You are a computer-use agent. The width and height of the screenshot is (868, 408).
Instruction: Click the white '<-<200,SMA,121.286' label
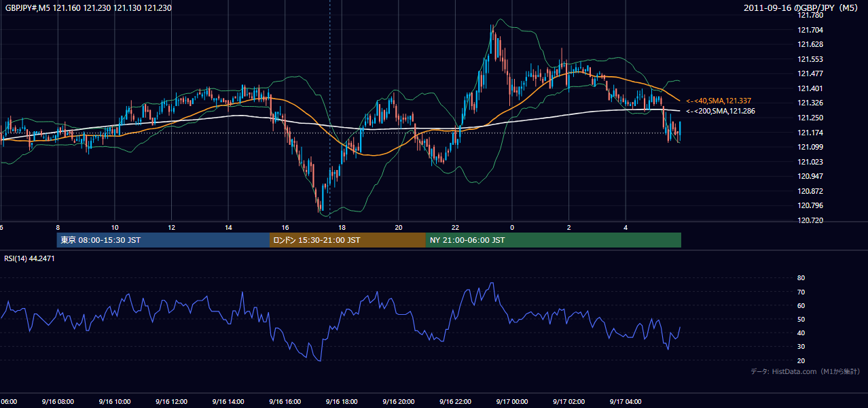[721, 111]
